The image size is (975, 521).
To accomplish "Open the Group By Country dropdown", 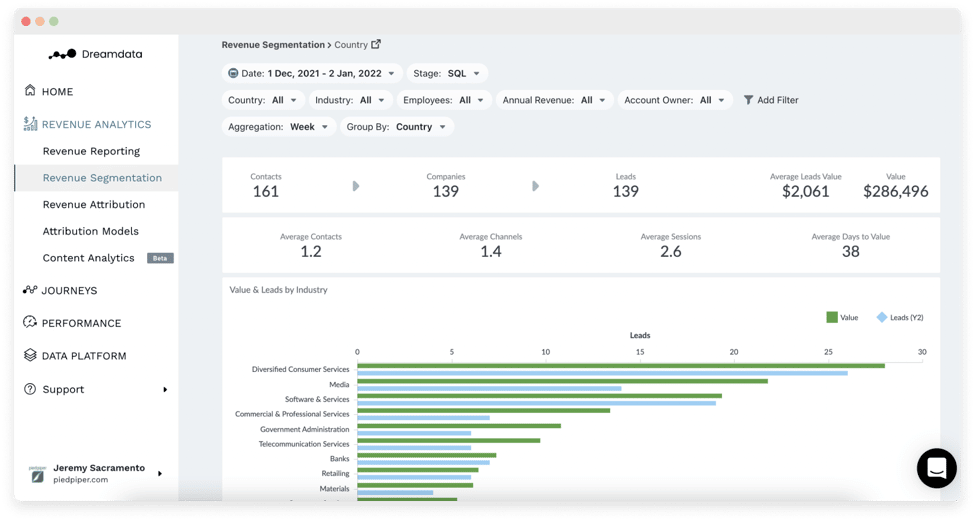I will pyautogui.click(x=397, y=127).
